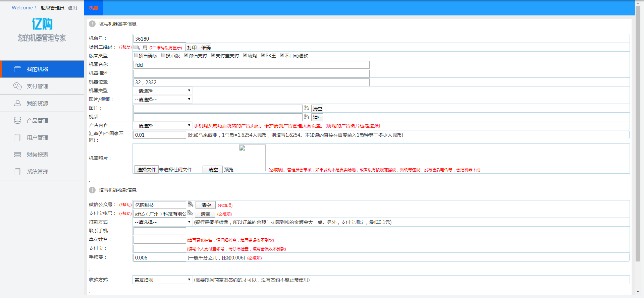This screenshot has width=644, height=298.
Task: Click the 机器描述 input field
Action: click(x=251, y=73)
